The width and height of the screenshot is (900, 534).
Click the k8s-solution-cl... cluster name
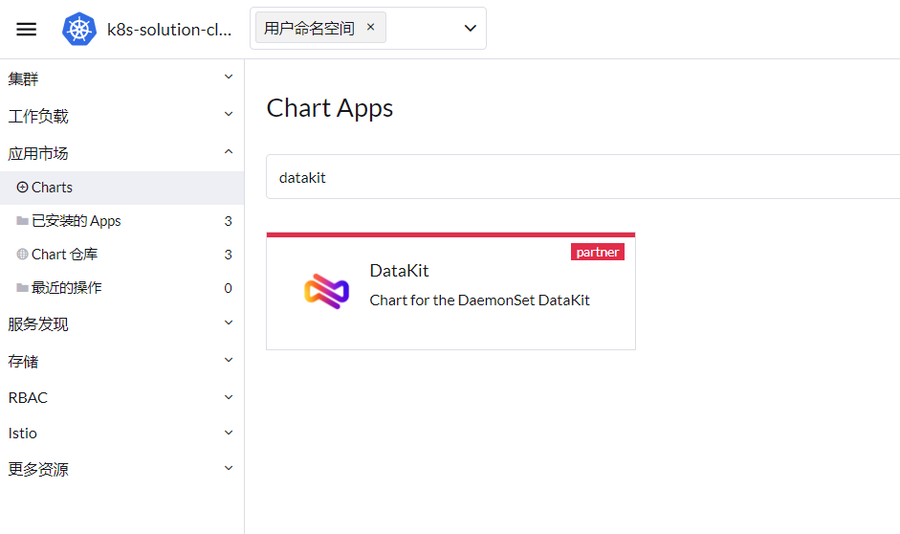(169, 29)
